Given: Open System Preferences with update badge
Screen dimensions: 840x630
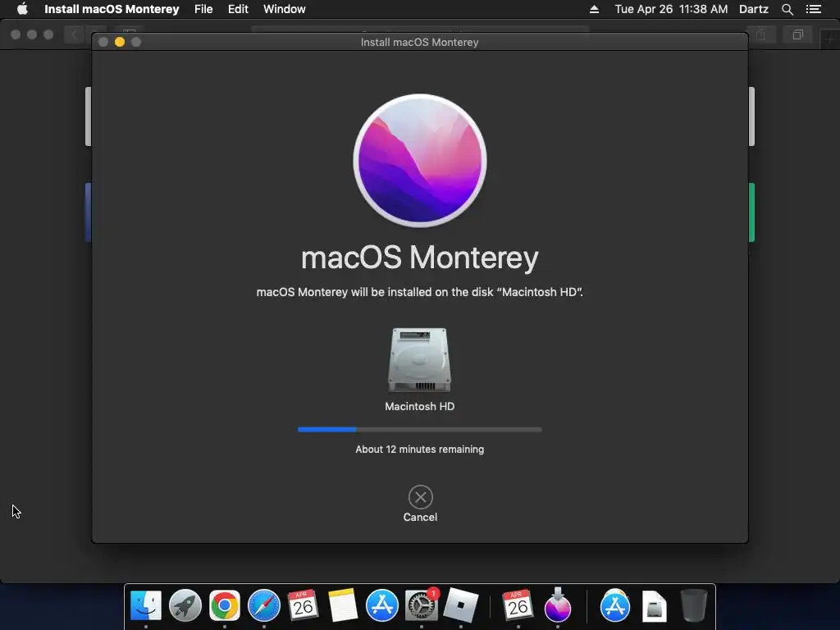Looking at the screenshot, I should [x=422, y=605].
